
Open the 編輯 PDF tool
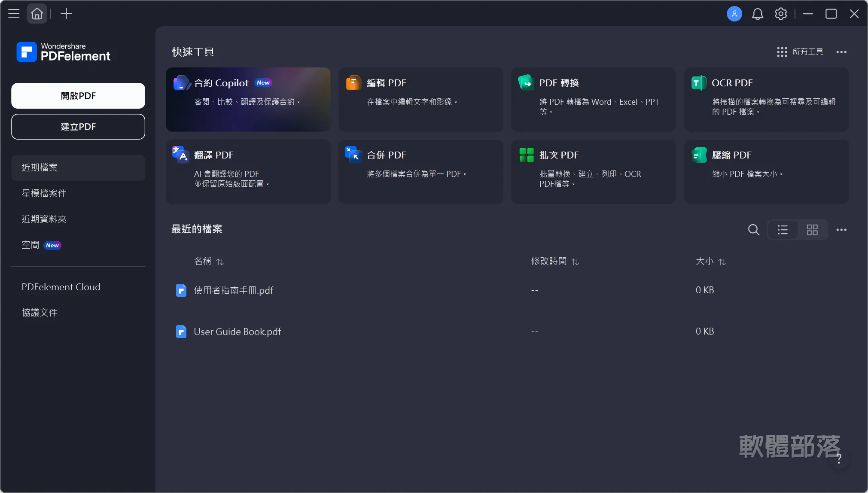point(420,99)
